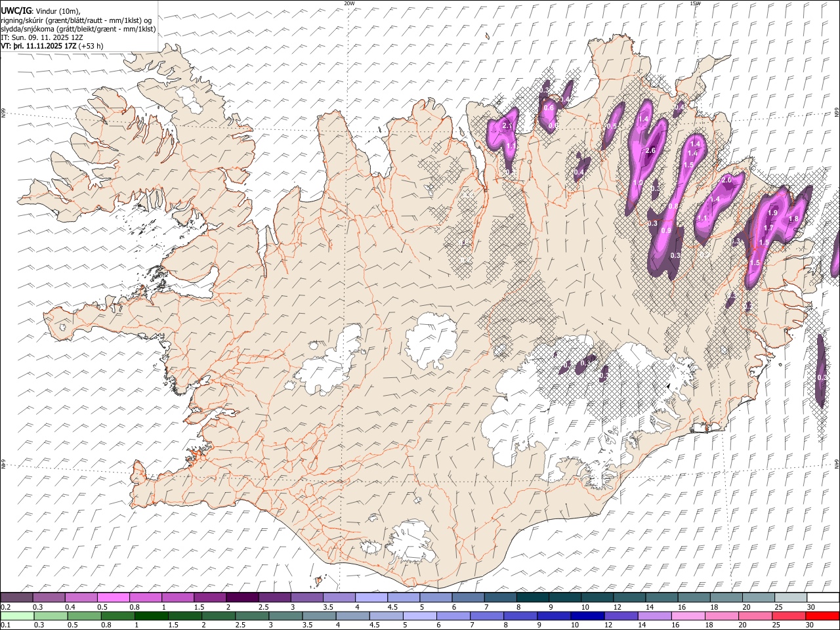Click the snowfall value '1.7' on the map
Image resolution: width=840 pixels, height=630 pixels.
click(x=769, y=228)
